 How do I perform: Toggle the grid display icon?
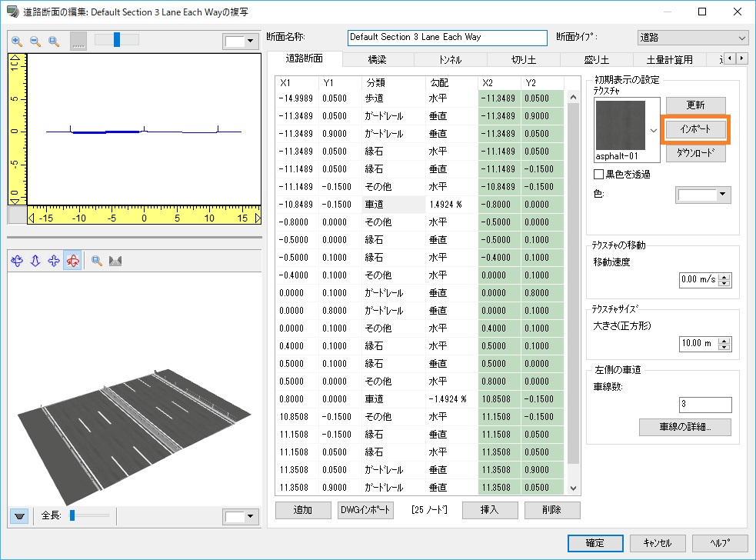(x=78, y=42)
